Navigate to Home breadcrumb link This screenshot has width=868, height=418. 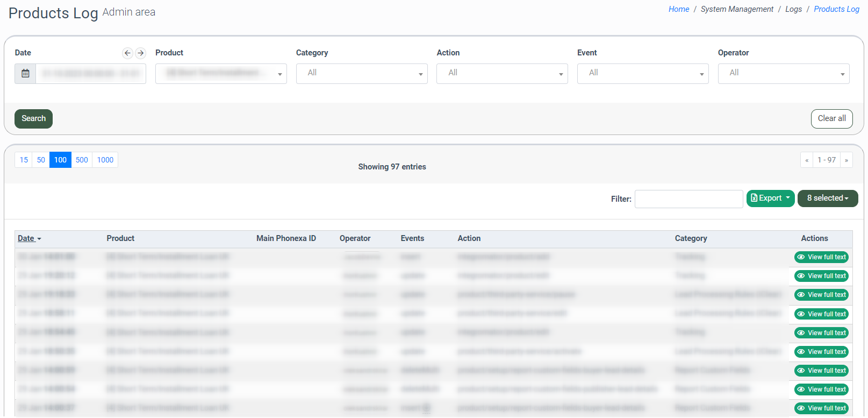click(x=678, y=9)
